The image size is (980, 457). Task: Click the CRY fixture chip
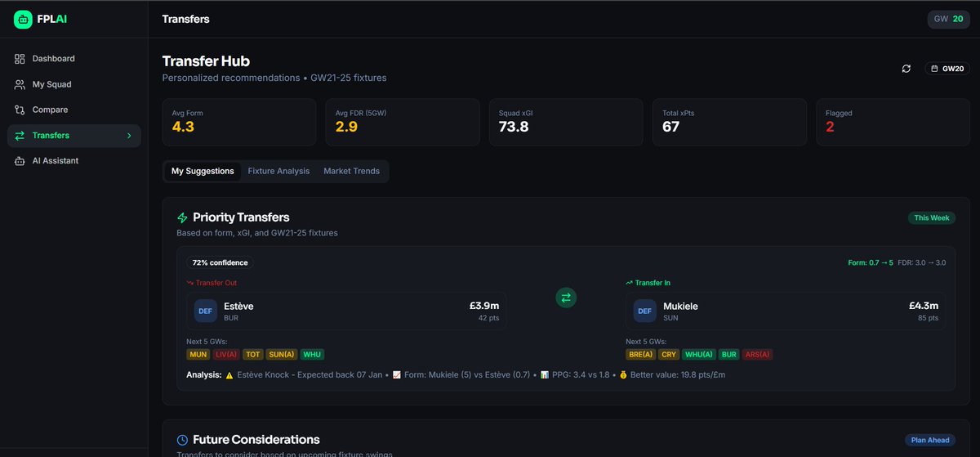(670, 355)
